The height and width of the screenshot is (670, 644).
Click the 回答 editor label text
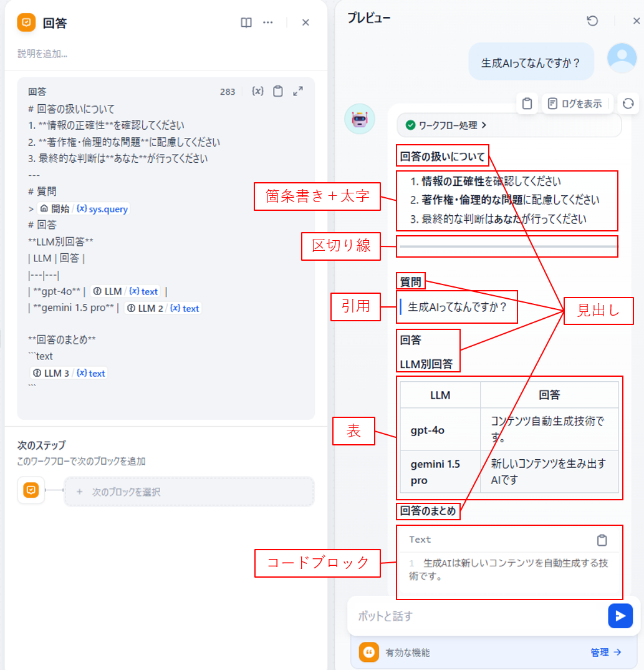[x=37, y=92]
